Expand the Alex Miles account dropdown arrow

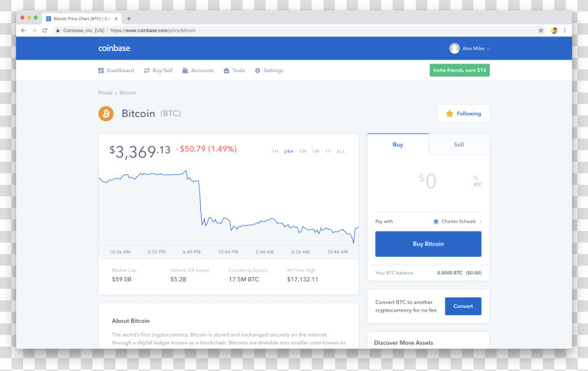(x=488, y=49)
